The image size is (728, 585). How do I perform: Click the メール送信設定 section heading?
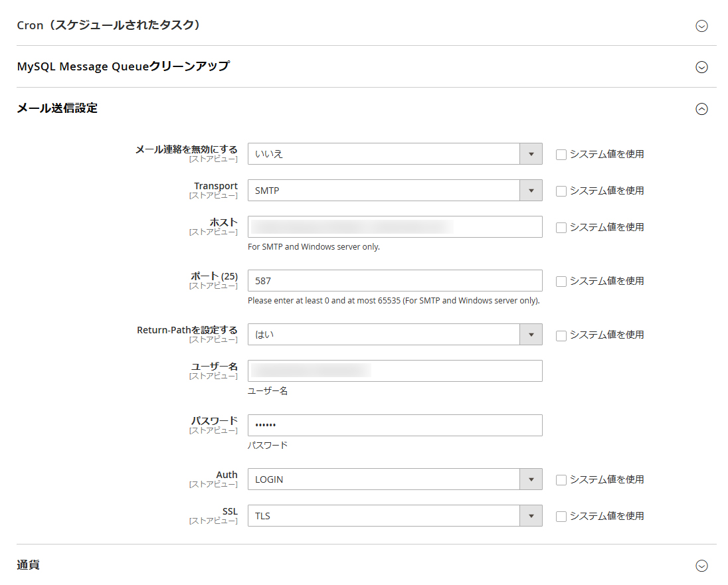57,108
